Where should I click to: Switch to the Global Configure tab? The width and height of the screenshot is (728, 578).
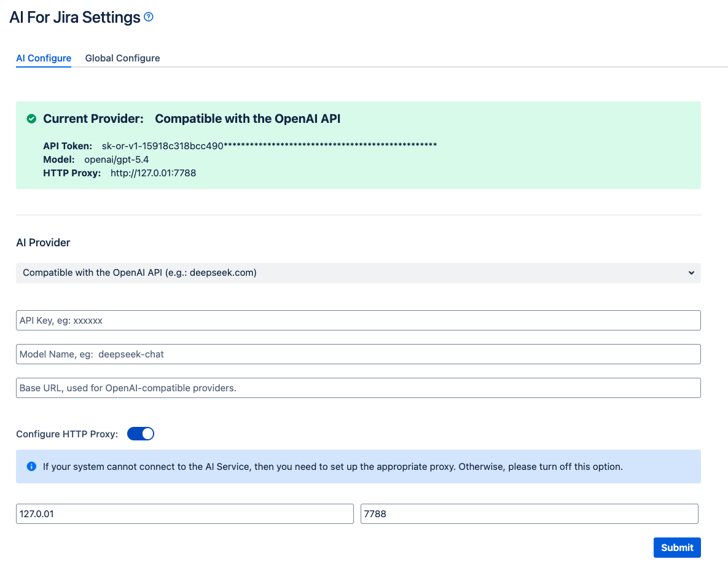coord(123,58)
